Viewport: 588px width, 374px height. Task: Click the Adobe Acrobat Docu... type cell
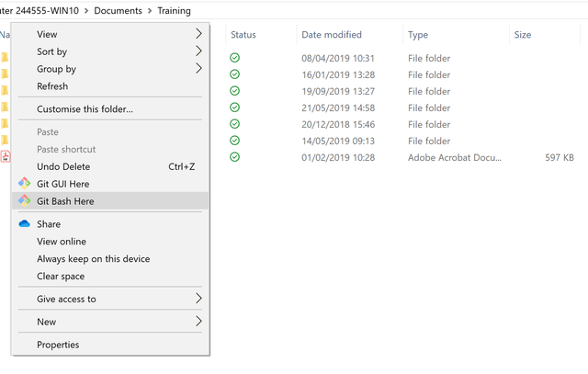click(x=455, y=157)
